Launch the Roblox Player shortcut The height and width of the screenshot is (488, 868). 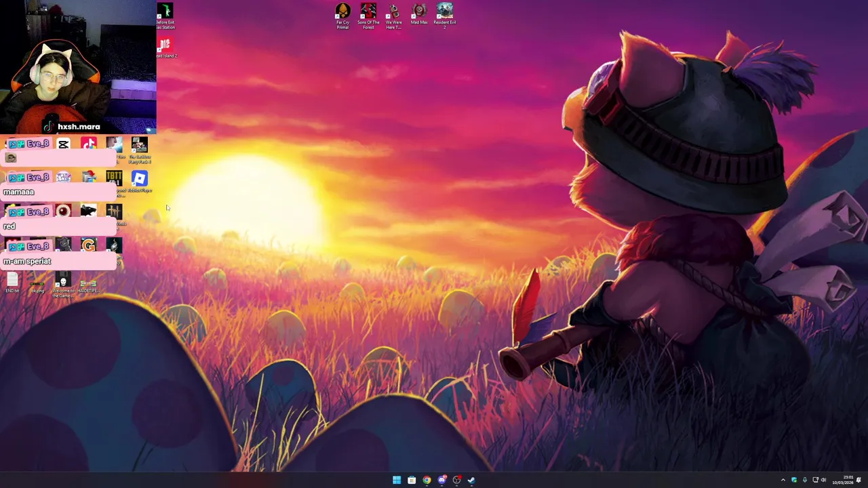[140, 182]
